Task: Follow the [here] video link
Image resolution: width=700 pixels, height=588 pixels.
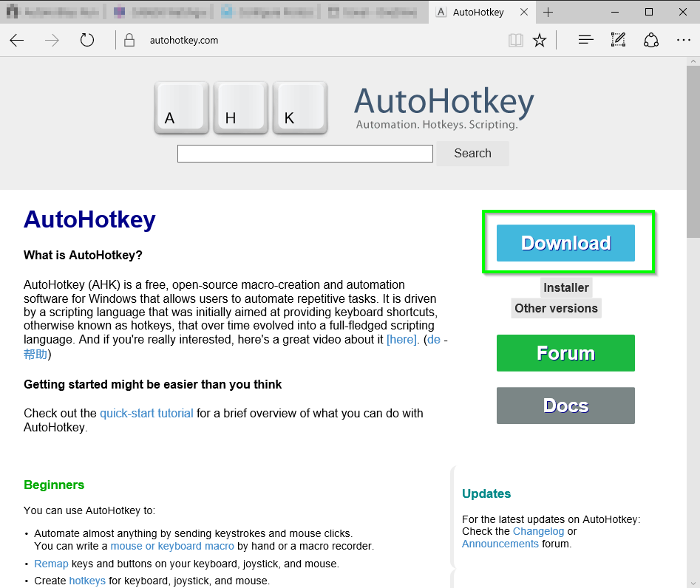Action: (402, 340)
